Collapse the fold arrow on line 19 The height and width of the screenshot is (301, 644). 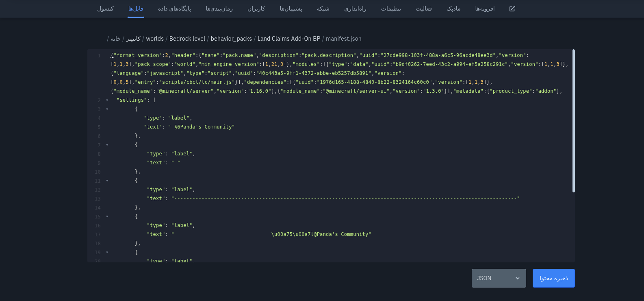point(107,252)
